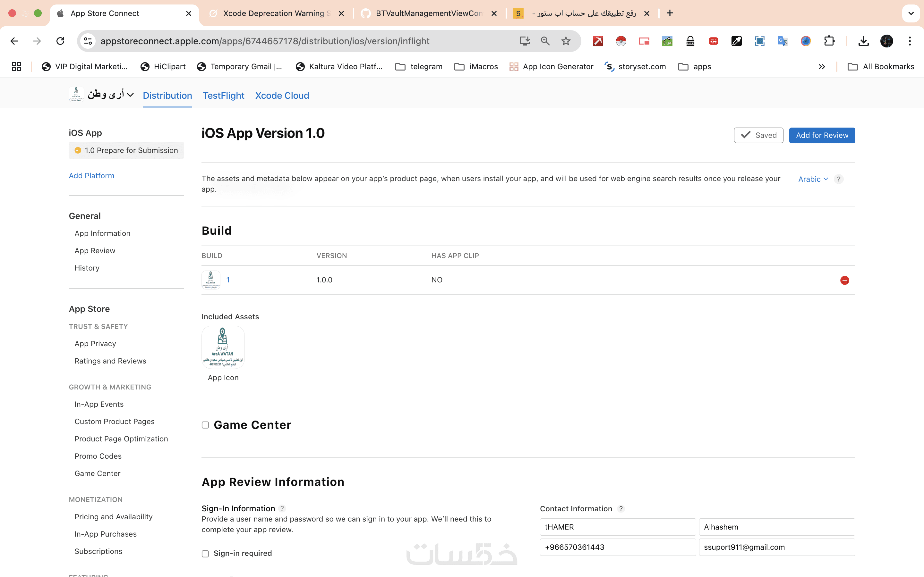The width and height of the screenshot is (924, 577).
Task: Click the contact email input field
Action: [x=777, y=547]
